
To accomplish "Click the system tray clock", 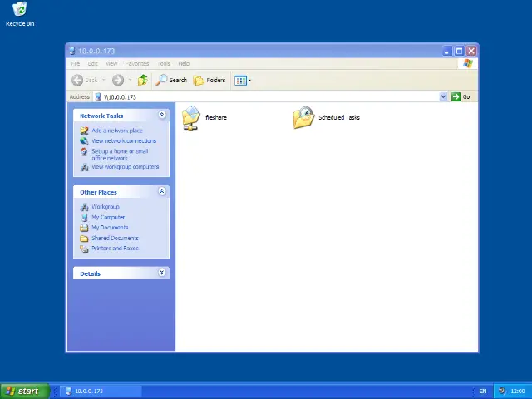I will [517, 392].
